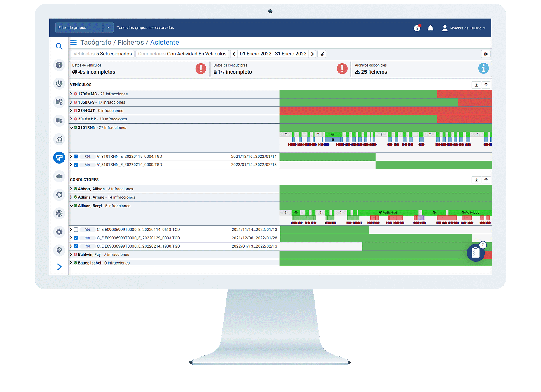Click the clear filters broom icon
The height and width of the screenshot is (392, 541).
[x=322, y=54]
